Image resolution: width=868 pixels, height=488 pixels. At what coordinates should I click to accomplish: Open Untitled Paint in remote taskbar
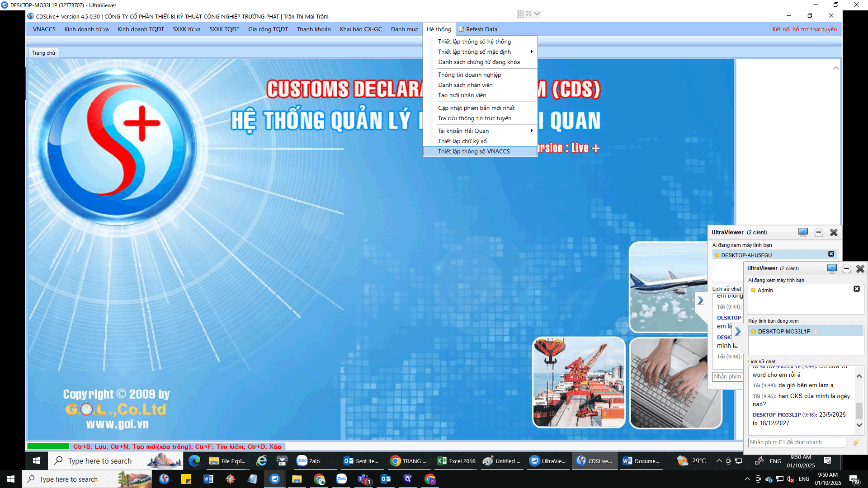pyautogui.click(x=502, y=461)
